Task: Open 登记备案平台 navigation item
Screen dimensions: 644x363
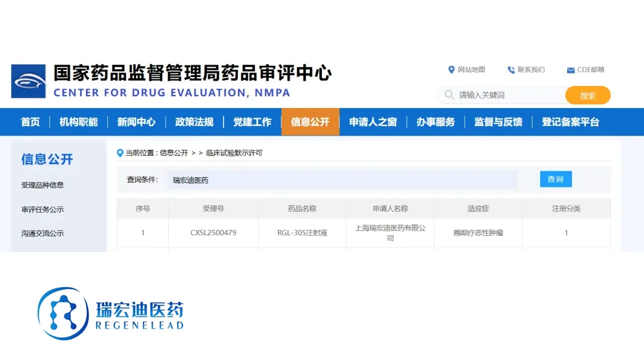Action: click(x=570, y=122)
